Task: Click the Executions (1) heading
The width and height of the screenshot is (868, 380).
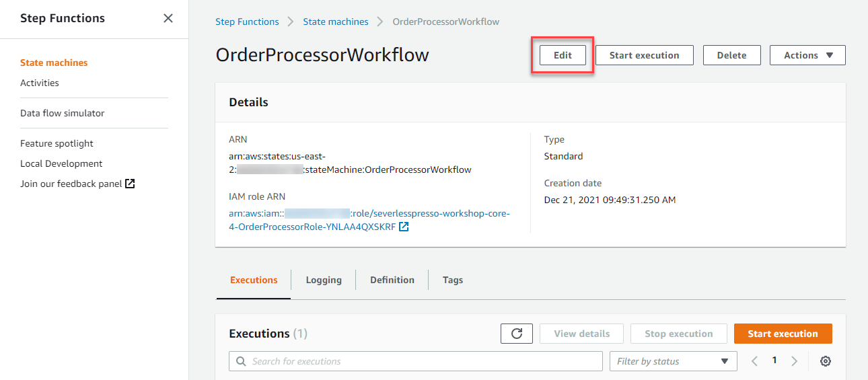Action: click(268, 334)
